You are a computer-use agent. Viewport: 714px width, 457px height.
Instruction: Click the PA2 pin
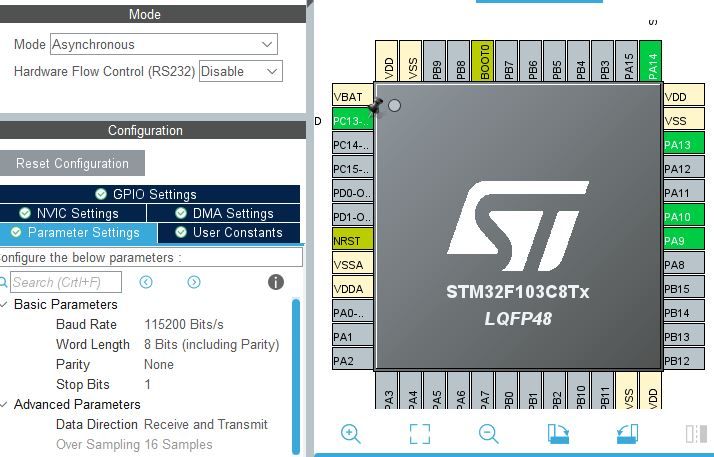coord(352,361)
